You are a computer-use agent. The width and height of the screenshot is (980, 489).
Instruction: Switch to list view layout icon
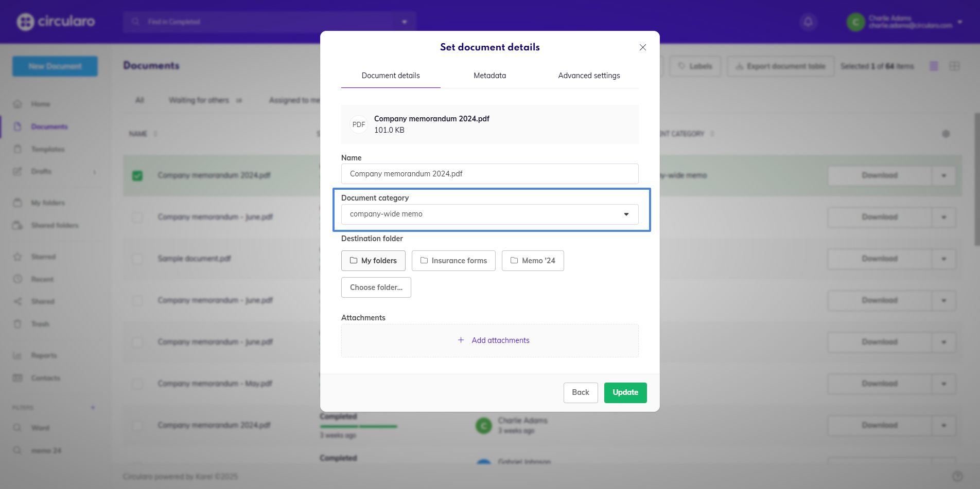pyautogui.click(x=934, y=66)
